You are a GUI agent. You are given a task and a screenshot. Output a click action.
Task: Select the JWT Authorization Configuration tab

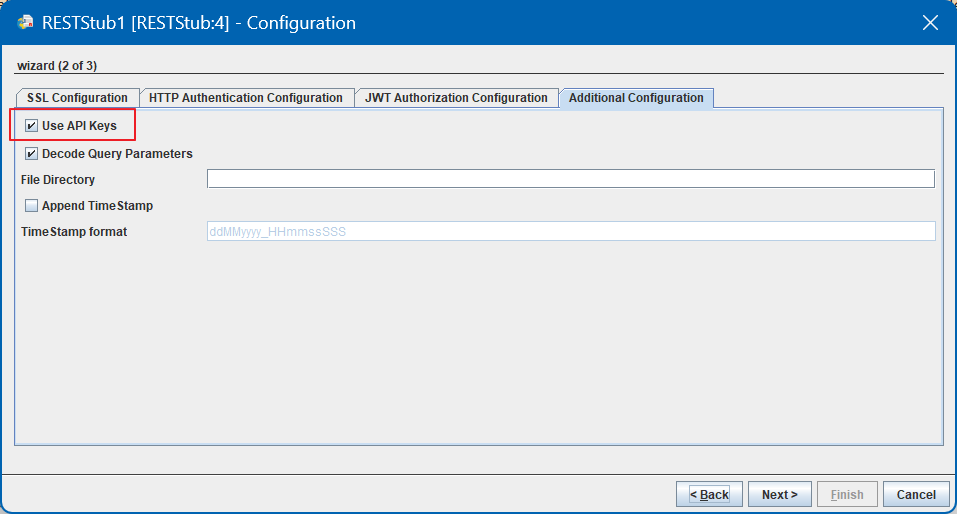pos(456,98)
